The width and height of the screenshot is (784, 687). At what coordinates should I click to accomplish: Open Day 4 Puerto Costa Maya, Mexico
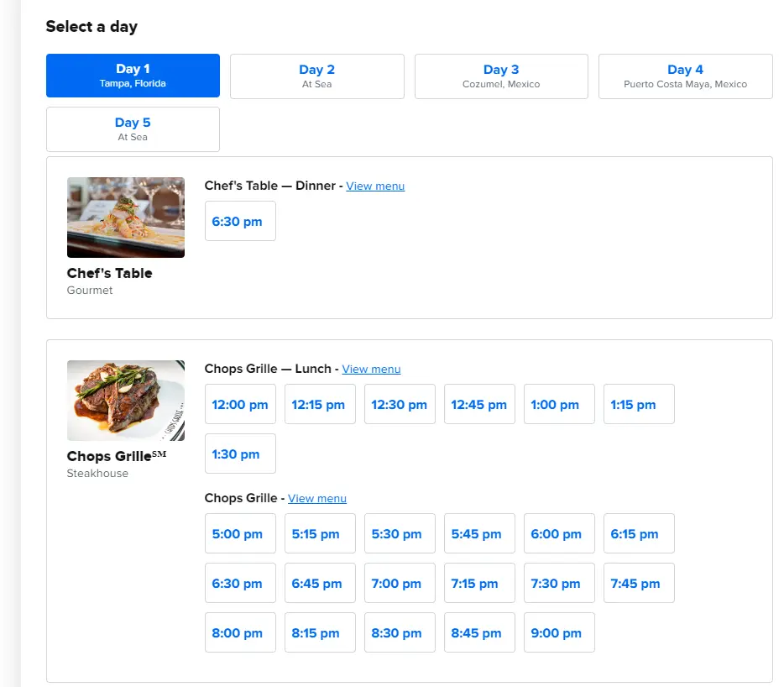[685, 76]
